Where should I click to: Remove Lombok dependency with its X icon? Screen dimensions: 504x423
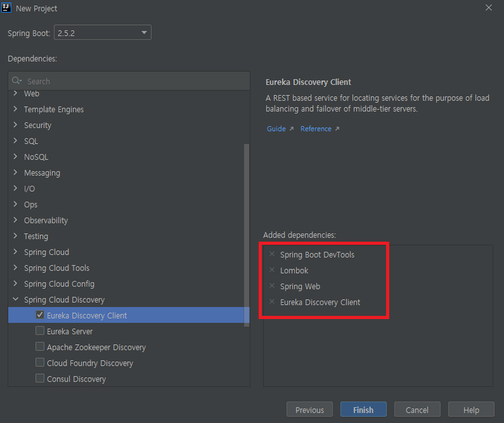click(x=272, y=270)
